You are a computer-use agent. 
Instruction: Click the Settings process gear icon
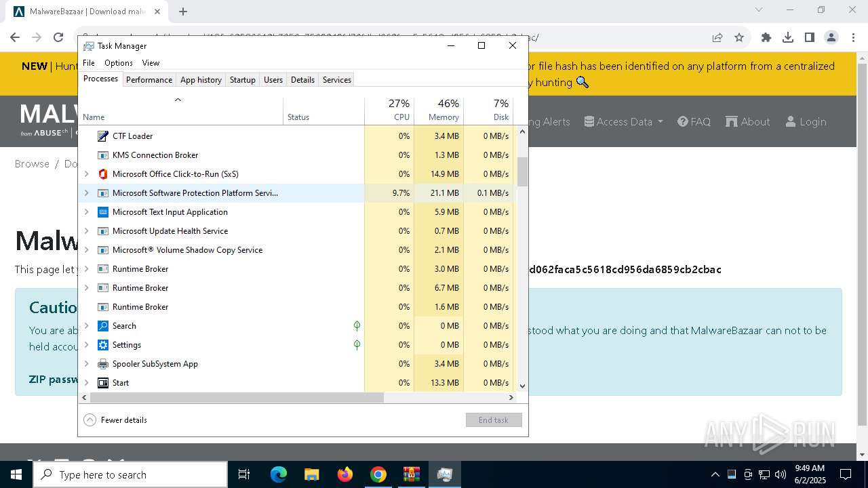103,345
